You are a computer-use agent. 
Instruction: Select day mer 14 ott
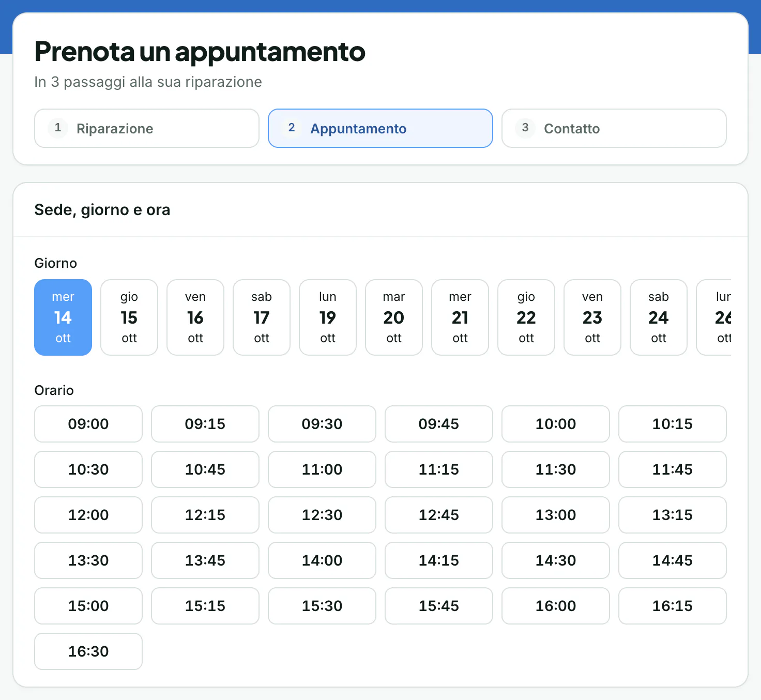[x=63, y=317]
